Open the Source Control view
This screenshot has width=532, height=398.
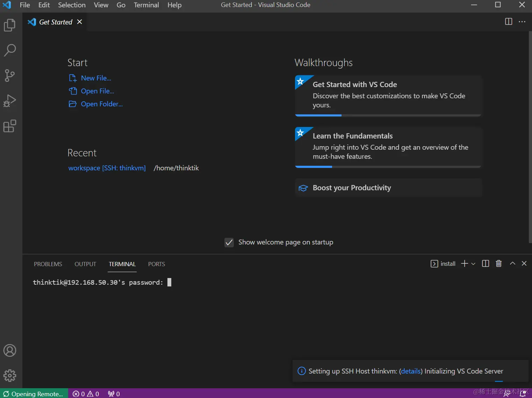(10, 76)
